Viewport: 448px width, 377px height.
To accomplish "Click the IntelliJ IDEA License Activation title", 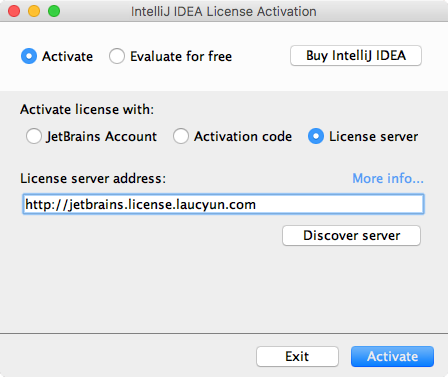I will (224, 11).
